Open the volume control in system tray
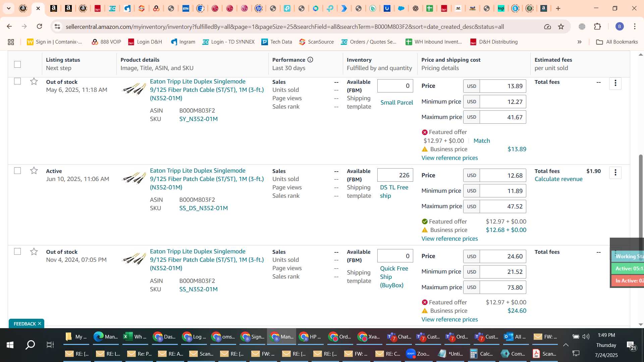The width and height of the screenshot is (644, 362). point(586,337)
